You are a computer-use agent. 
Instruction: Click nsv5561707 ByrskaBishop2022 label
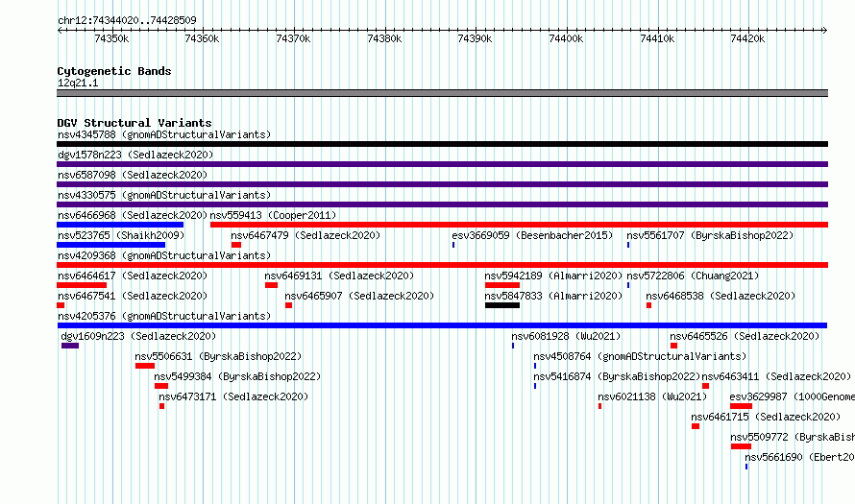tap(710, 235)
